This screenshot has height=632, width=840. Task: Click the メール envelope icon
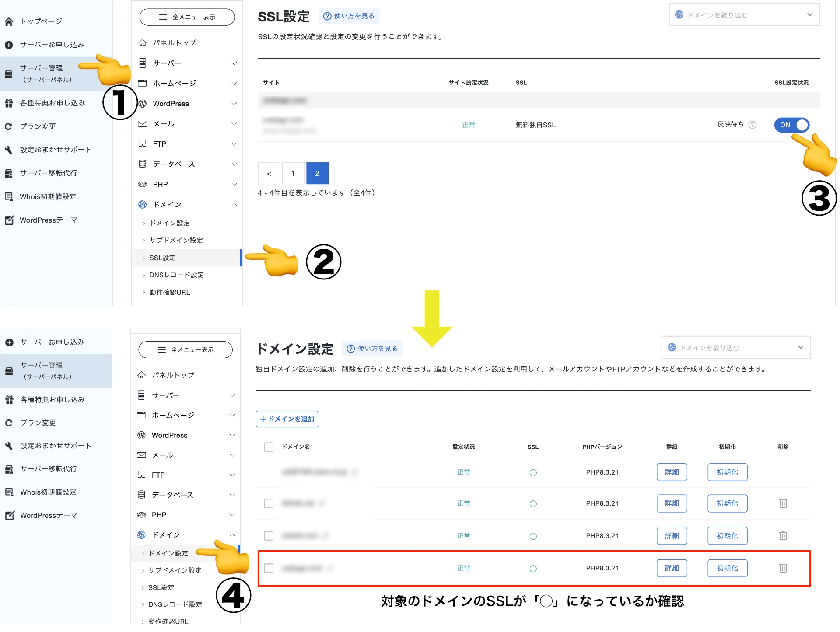[142, 123]
